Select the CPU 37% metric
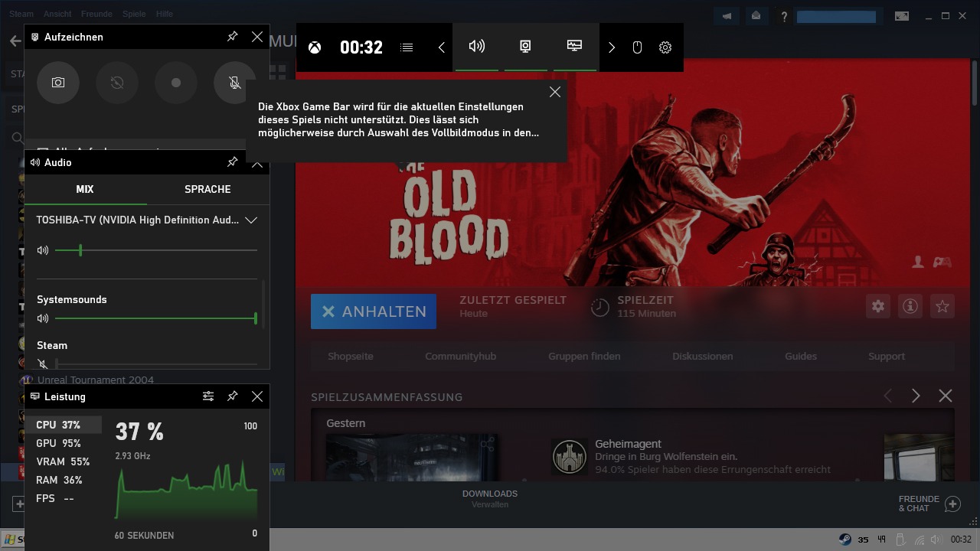 click(x=64, y=425)
